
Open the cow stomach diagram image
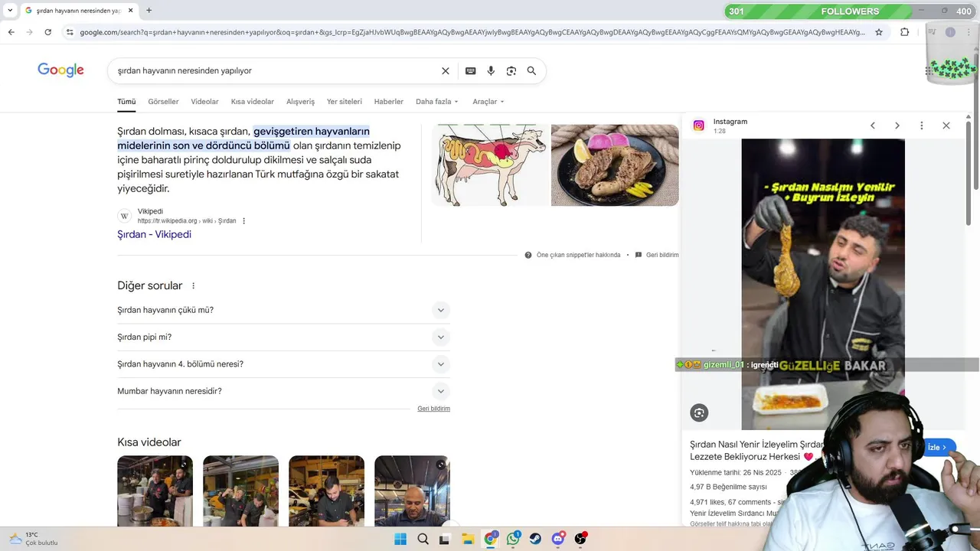click(x=490, y=165)
